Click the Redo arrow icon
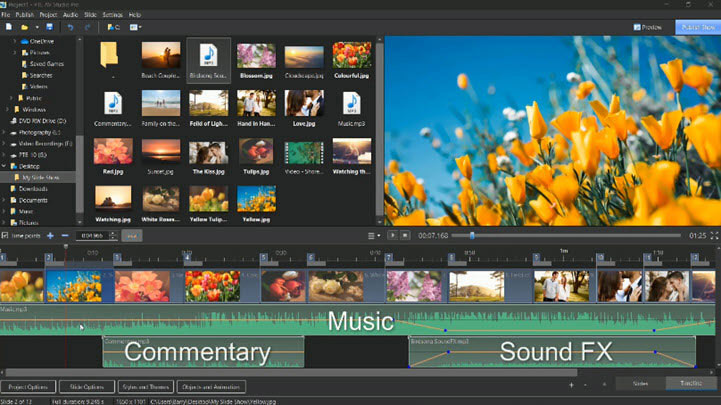This screenshot has width=721, height=405. tap(86, 27)
